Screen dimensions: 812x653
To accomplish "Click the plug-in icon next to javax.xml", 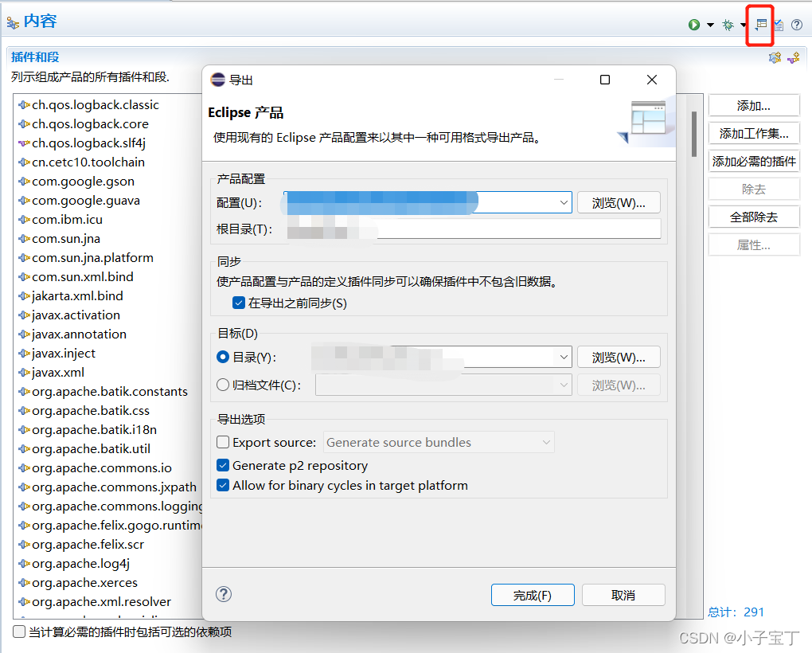I will point(25,373).
